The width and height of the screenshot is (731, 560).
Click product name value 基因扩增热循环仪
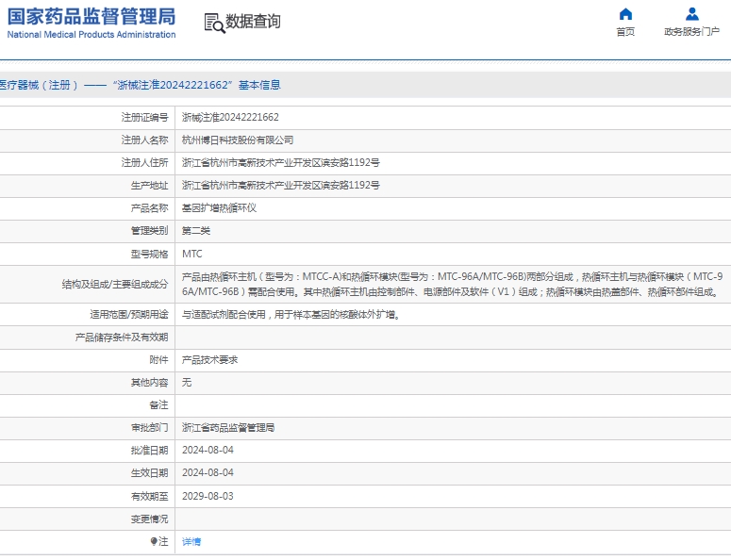219,208
